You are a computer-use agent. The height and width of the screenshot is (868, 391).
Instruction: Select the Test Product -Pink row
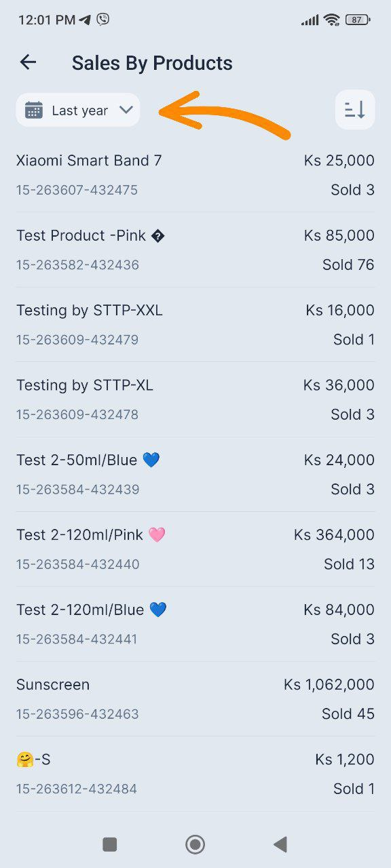point(195,250)
